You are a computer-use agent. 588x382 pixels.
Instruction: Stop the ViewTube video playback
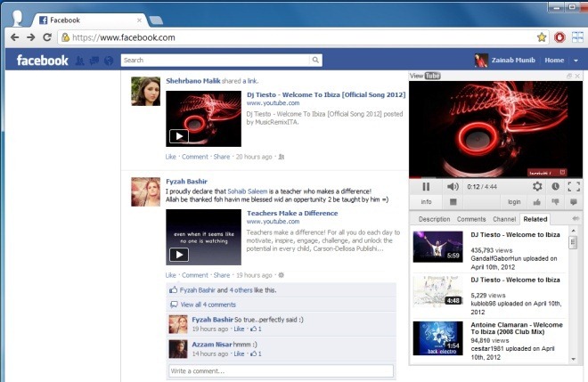(x=453, y=202)
